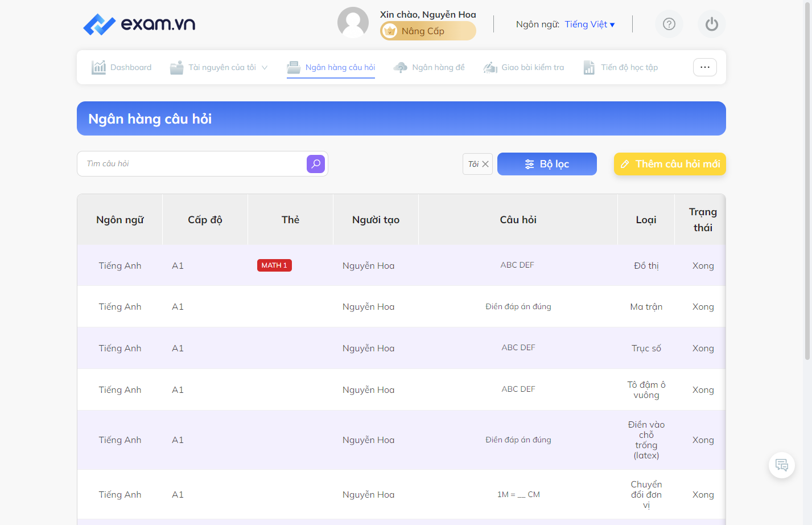Click the power logout icon

(x=712, y=24)
